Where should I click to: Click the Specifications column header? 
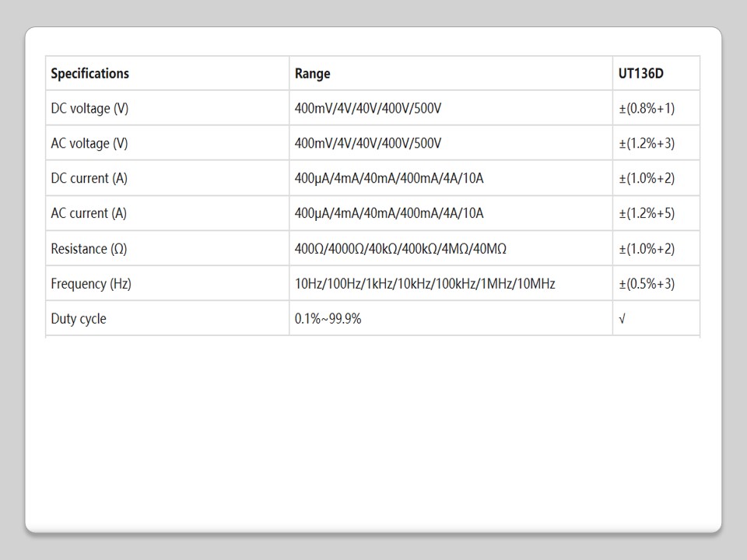pyautogui.click(x=89, y=74)
